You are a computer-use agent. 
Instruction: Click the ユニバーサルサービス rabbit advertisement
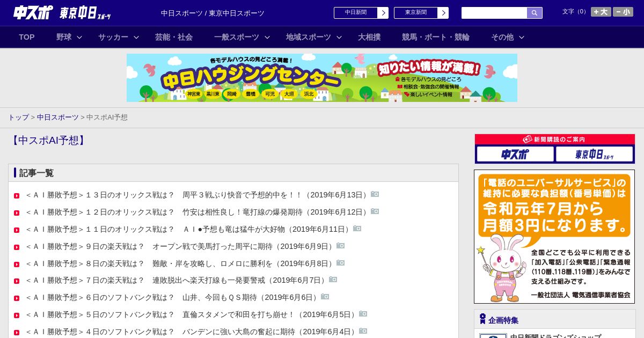tap(554, 237)
